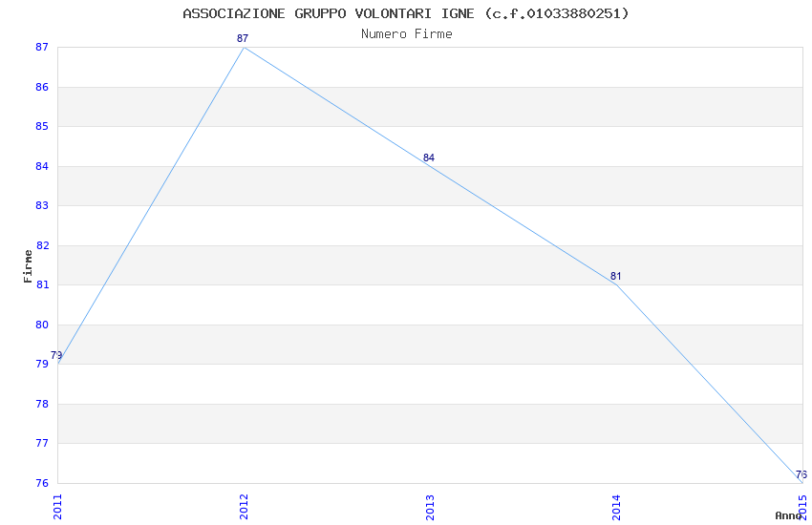Click the y-axis tick value 82
This screenshot has height=525, width=812.
(x=42, y=245)
